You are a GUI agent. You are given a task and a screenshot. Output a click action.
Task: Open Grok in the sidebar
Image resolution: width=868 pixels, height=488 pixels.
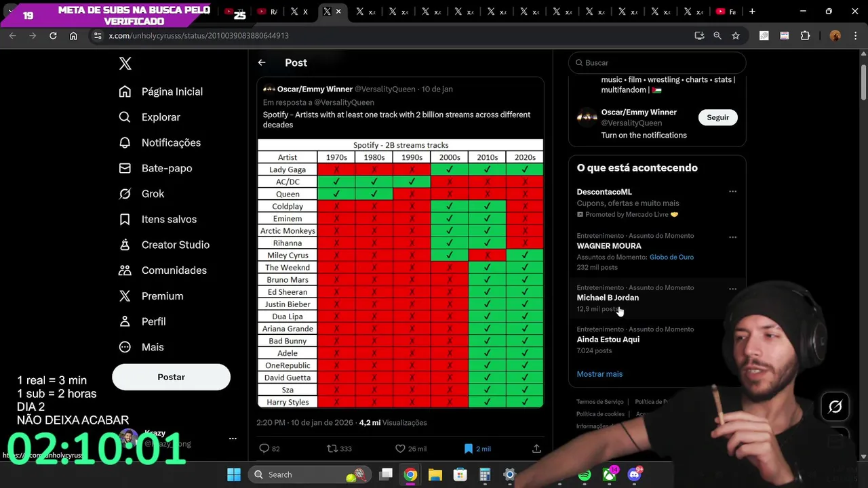click(142, 194)
